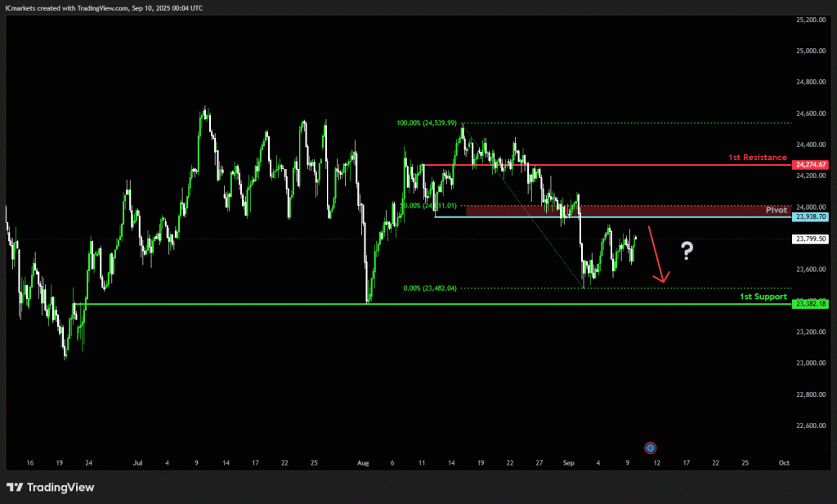Click the 'Pivot' label

click(x=777, y=210)
